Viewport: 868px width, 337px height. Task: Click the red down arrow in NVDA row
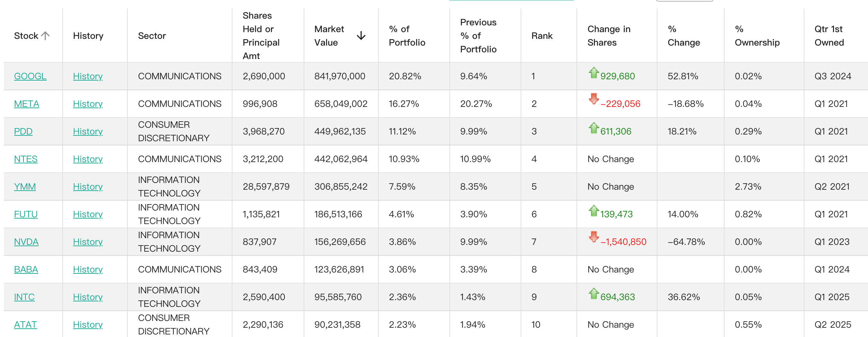(x=594, y=237)
